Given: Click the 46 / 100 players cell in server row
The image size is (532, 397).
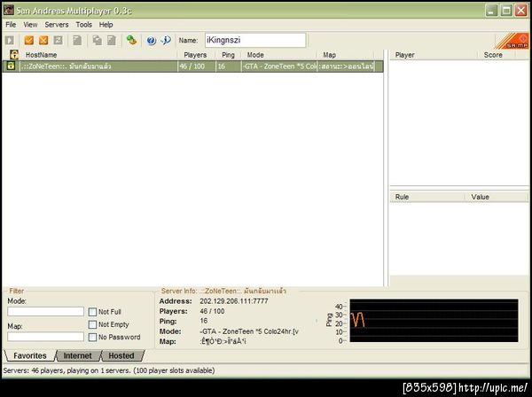Looking at the screenshot, I should [x=197, y=66].
